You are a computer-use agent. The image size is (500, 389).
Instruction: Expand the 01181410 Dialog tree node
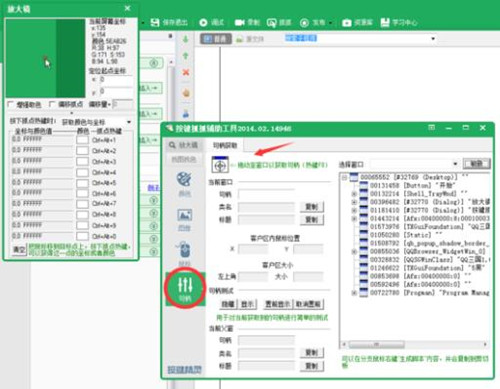(x=354, y=210)
